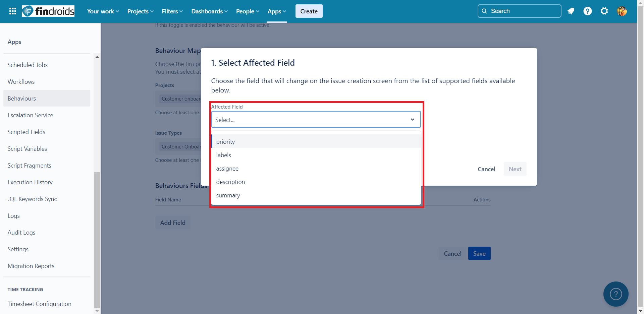
Task: Choose the summary option
Action: click(x=316, y=195)
